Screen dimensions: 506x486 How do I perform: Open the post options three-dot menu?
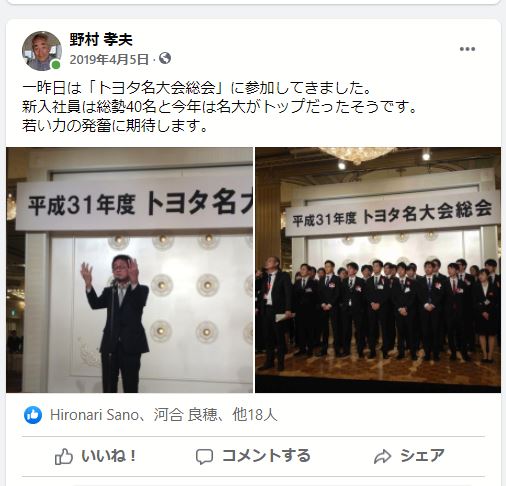(467, 49)
